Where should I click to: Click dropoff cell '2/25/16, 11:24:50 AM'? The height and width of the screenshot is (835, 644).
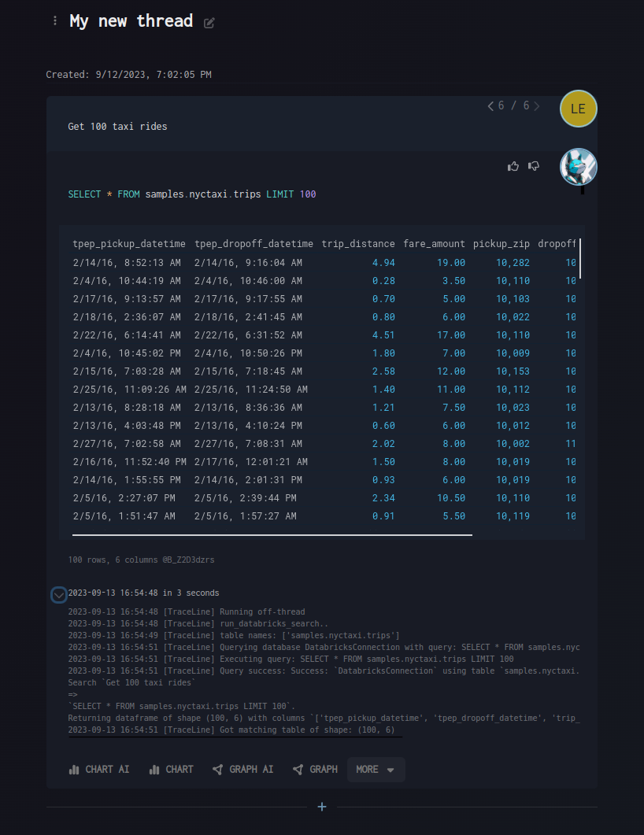[251, 390]
